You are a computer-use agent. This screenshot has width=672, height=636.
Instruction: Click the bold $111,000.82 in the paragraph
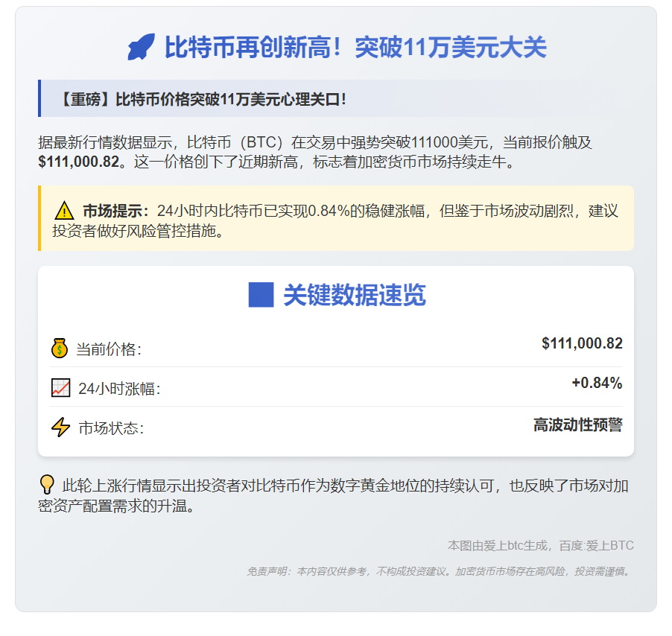pyautogui.click(x=79, y=162)
